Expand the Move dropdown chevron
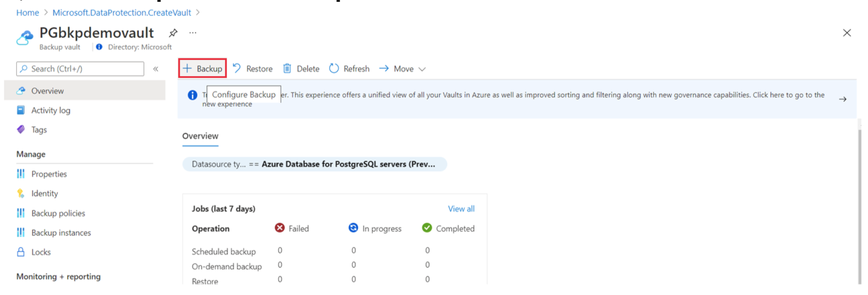The width and height of the screenshot is (868, 295). pos(422,69)
